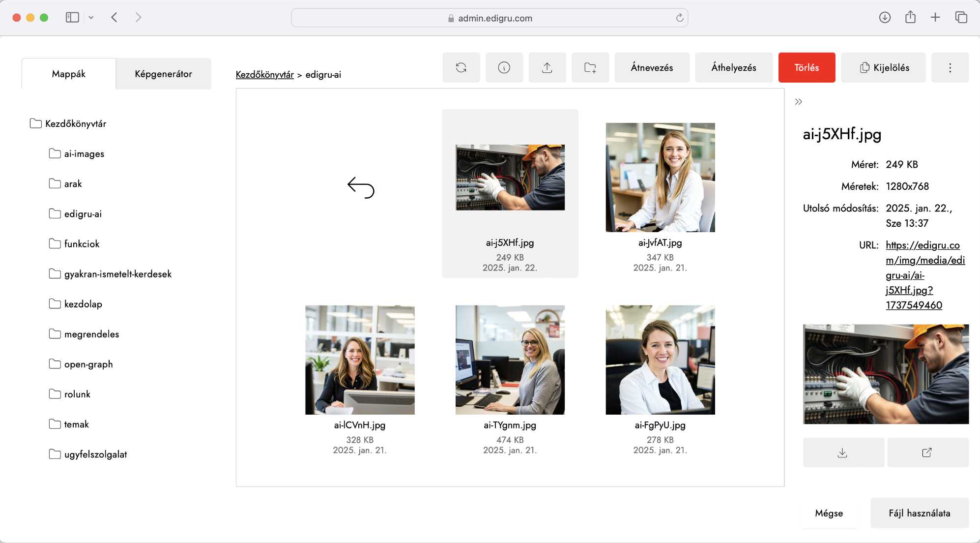Switch to the Képgenerátor tab
The height and width of the screenshot is (543, 980).
coord(163,73)
